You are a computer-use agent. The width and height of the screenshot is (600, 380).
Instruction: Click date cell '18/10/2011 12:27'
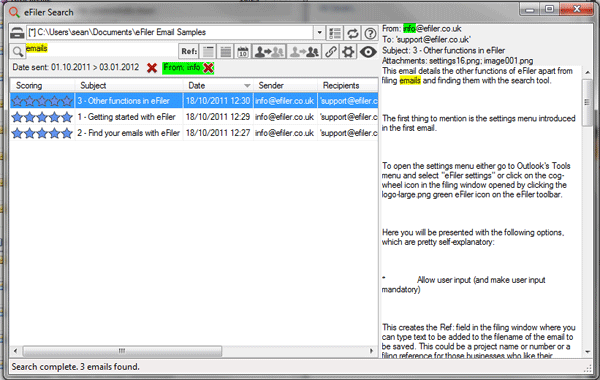tap(218, 133)
